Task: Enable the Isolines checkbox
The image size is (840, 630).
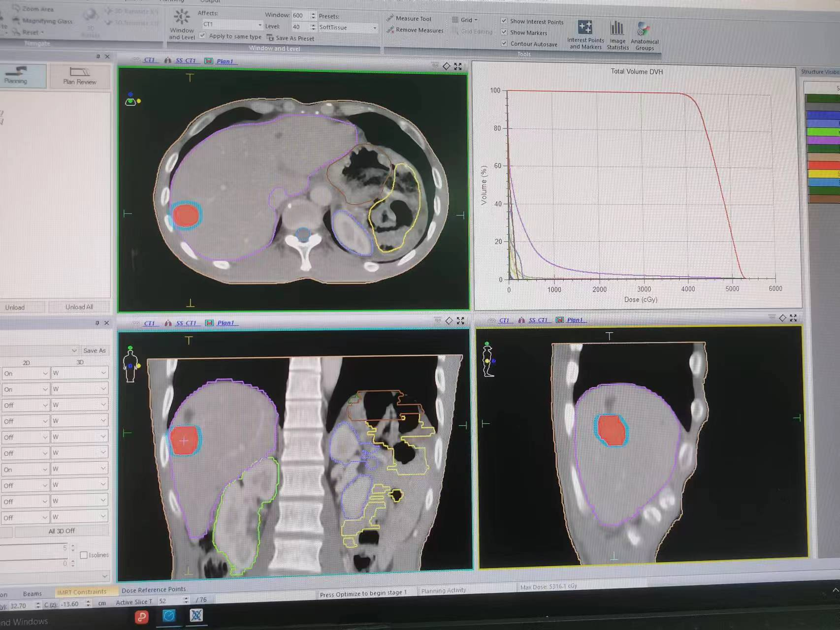Action: point(84,555)
